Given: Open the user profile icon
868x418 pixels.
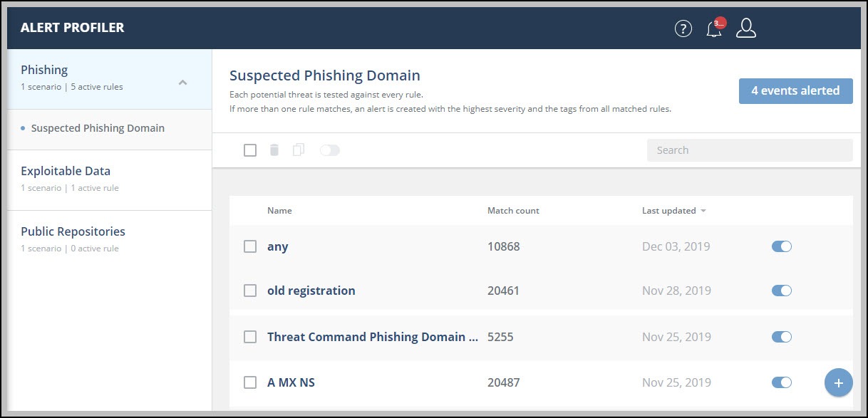Looking at the screenshot, I should (x=745, y=28).
